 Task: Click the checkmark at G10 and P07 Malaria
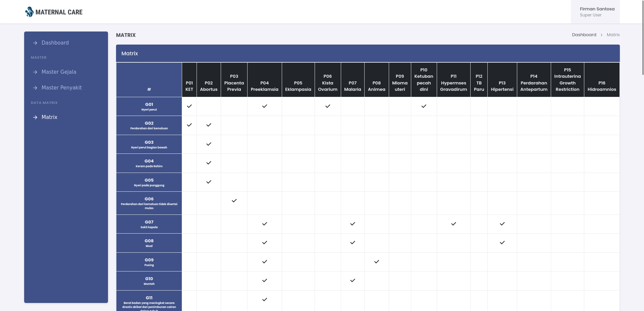[353, 281]
